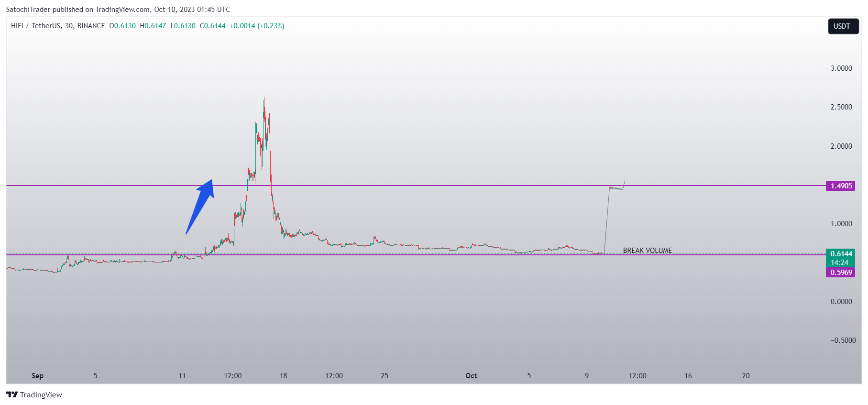Viewport: 868px width, 405px height.
Task: Click the −0.5000 price axis value
Action: tap(843, 340)
